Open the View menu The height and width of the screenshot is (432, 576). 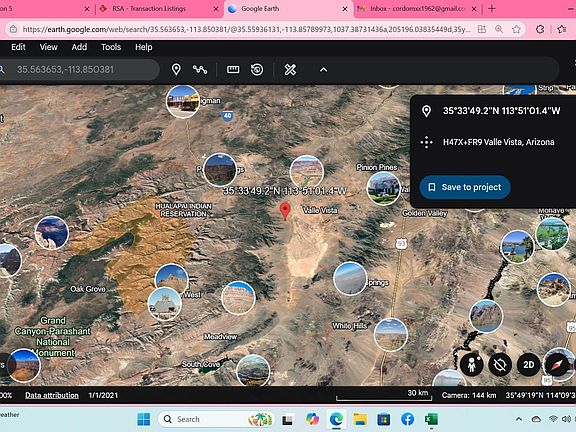tap(48, 47)
